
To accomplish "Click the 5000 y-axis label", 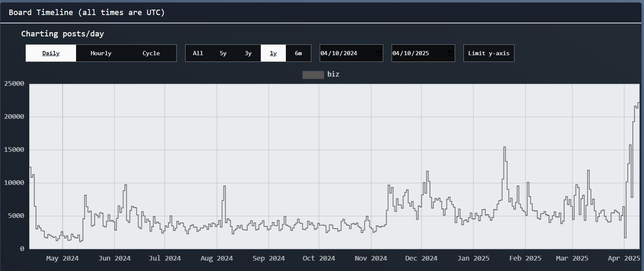I will coord(16,216).
